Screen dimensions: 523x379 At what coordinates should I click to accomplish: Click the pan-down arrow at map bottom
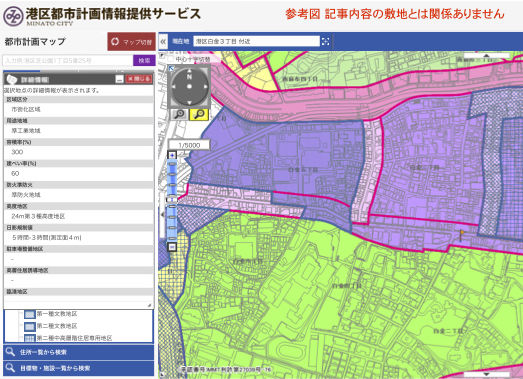(487, 374)
